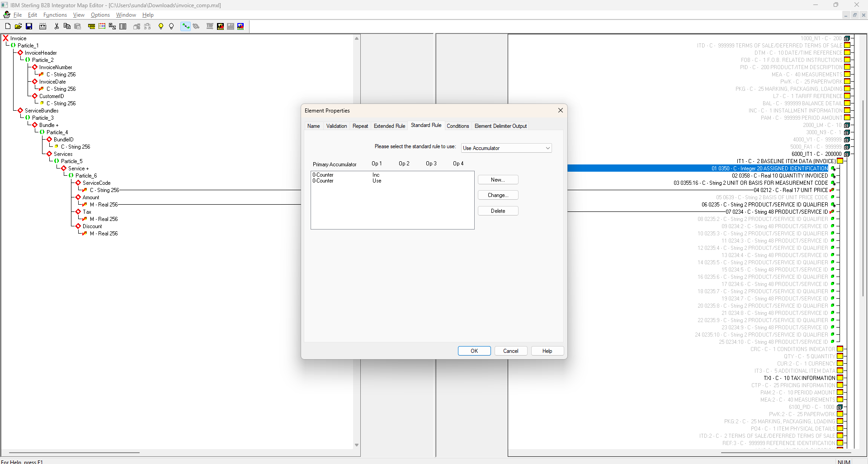Click the Open folder toolbar icon

18,26
